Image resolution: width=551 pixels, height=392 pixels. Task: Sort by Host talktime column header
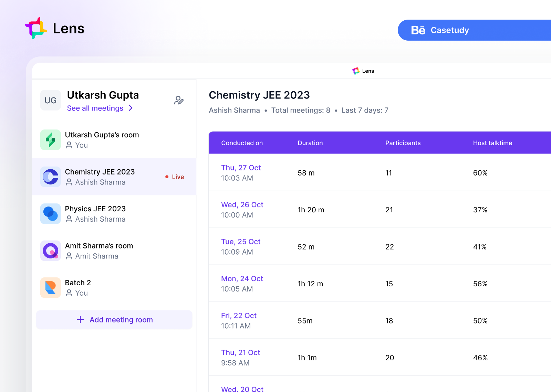(492, 143)
